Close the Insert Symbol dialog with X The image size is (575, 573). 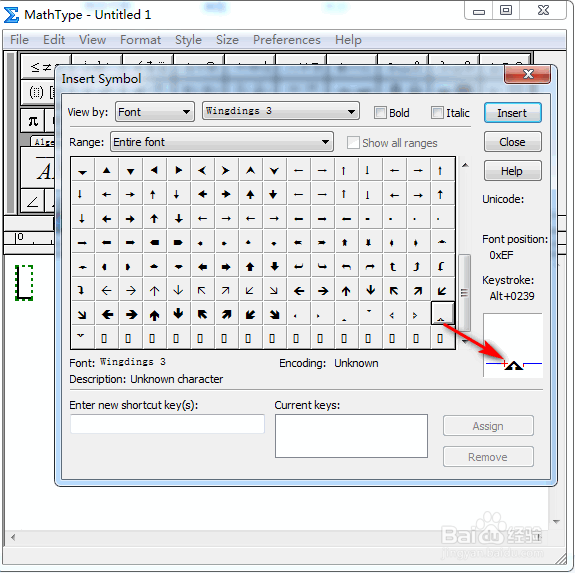tap(527, 74)
